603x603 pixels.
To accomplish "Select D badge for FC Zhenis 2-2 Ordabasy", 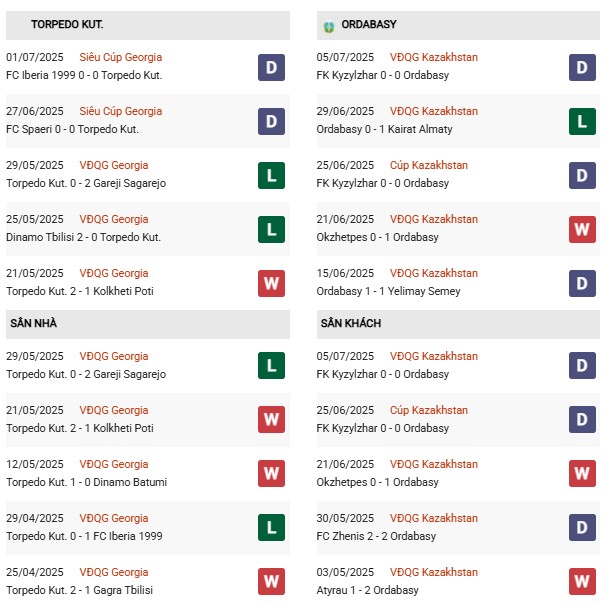I will [x=582, y=527].
